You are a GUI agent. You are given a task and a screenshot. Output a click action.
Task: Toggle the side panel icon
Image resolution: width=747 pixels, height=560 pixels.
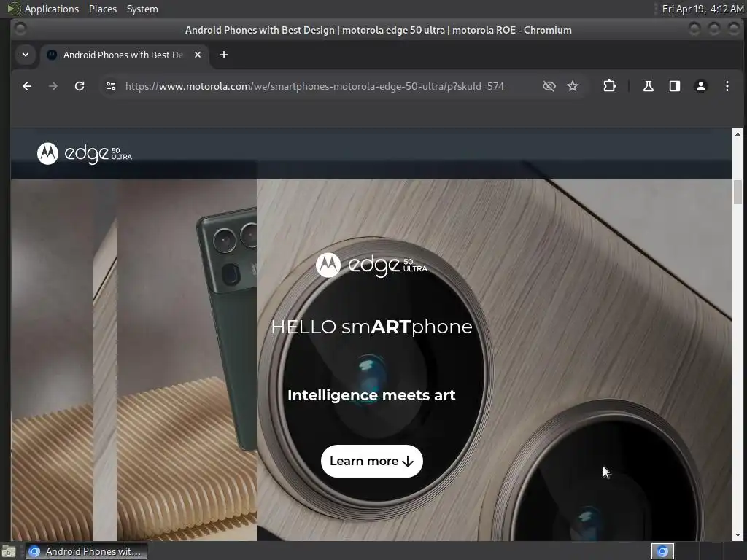coord(675,86)
